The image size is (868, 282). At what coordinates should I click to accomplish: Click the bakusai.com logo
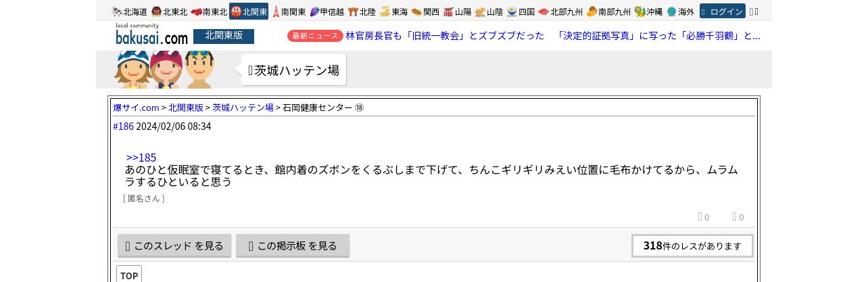(151, 34)
